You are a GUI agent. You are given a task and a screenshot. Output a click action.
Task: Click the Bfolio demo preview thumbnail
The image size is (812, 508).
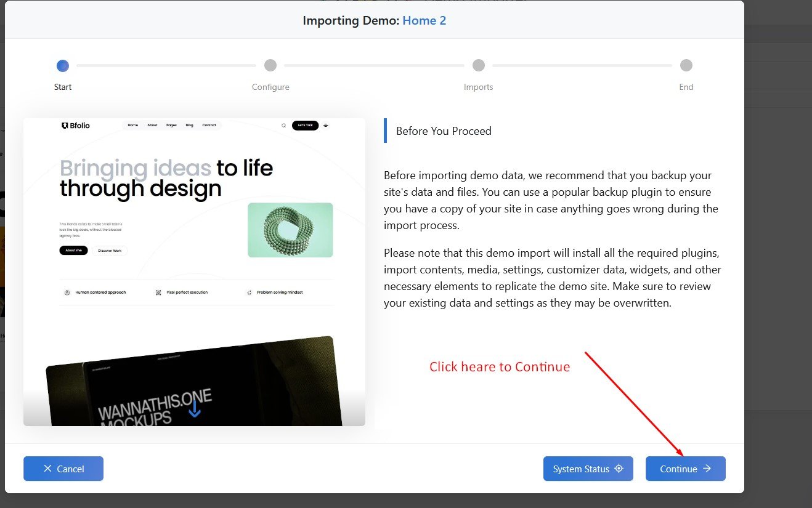[x=194, y=272]
